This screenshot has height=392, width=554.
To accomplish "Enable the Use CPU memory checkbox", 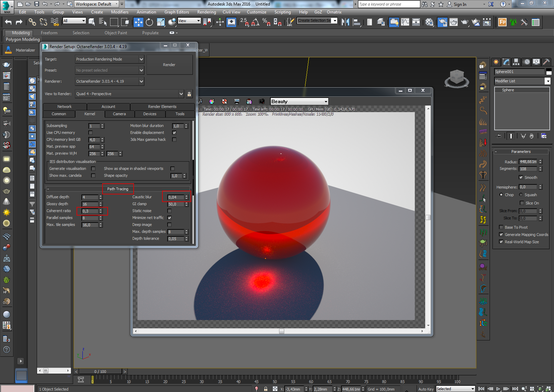I will point(90,133).
